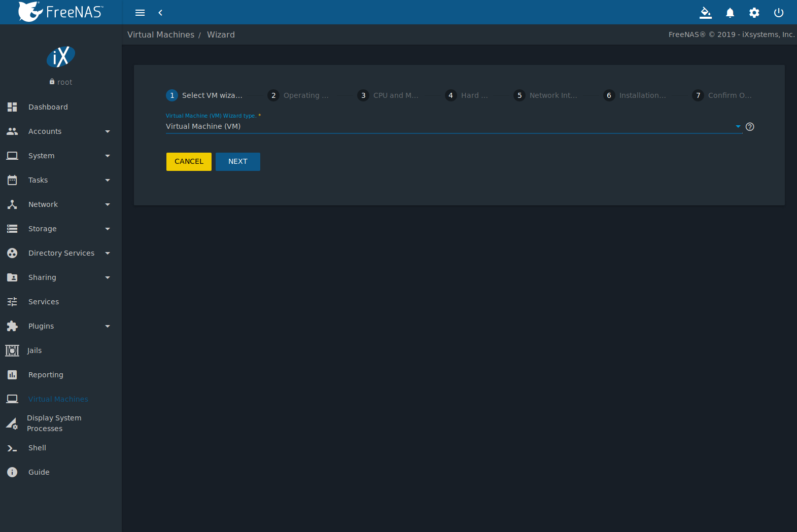This screenshot has height=532, width=797.
Task: Expand the Tasks menu arrow
Action: click(108, 180)
